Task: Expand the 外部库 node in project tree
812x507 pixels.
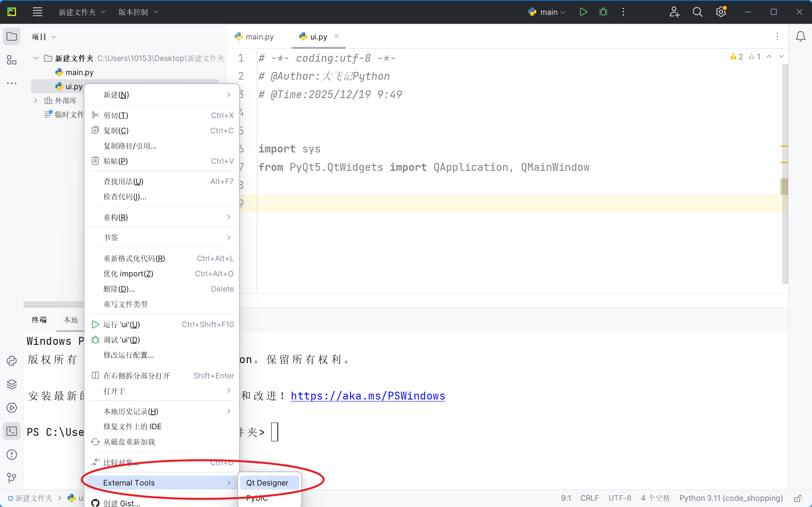Action: pos(36,100)
